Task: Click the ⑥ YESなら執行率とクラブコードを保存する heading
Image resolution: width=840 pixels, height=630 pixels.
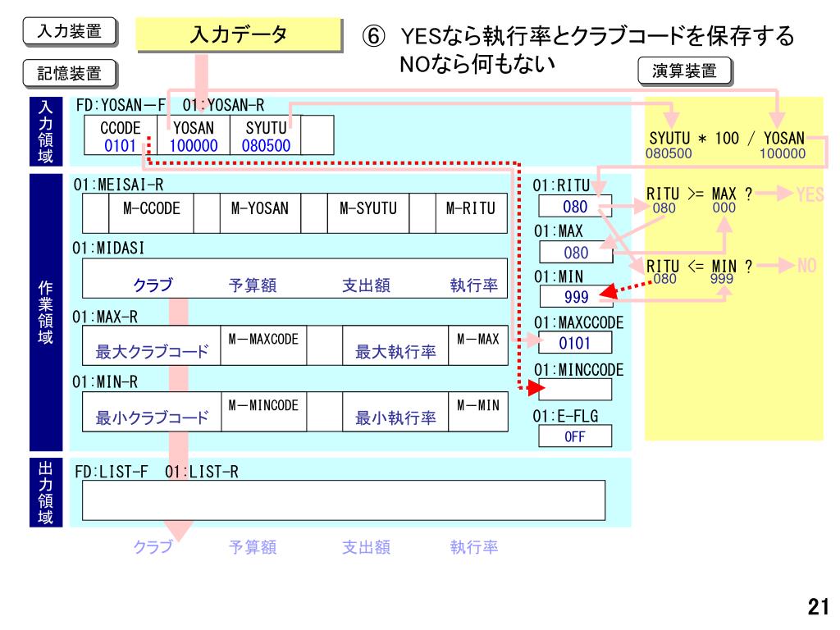Action: 578,36
